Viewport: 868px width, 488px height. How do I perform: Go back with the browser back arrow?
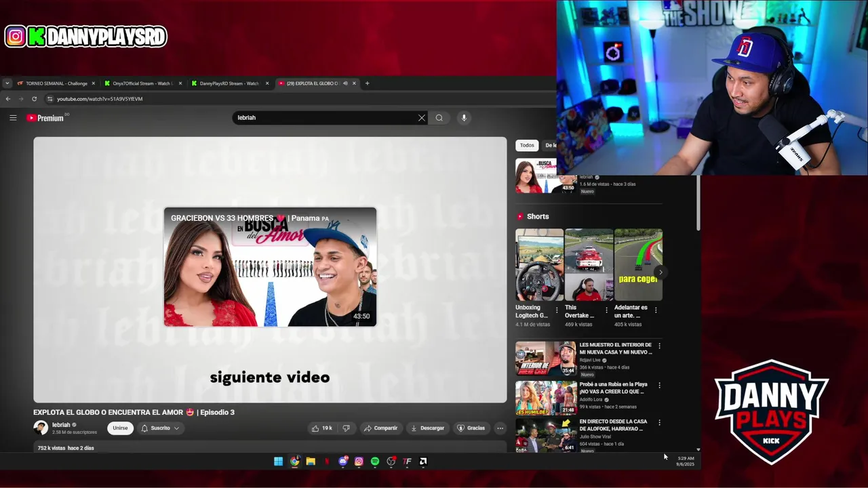[x=8, y=99]
